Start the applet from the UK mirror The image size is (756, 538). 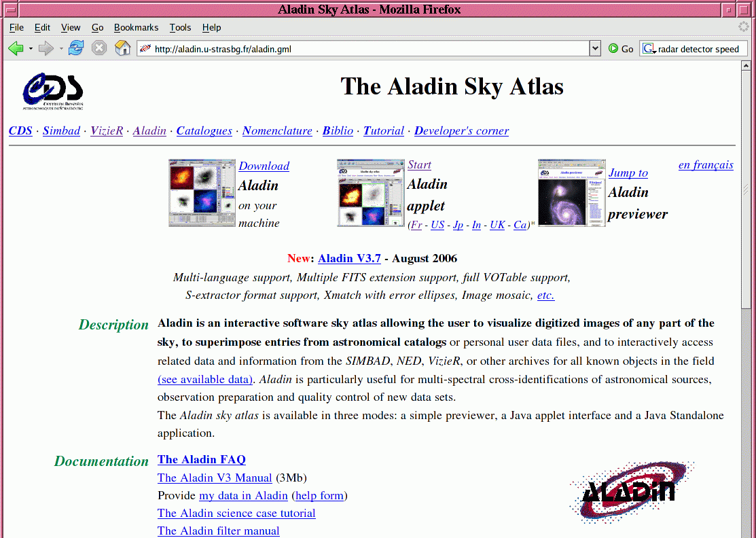pyautogui.click(x=497, y=225)
